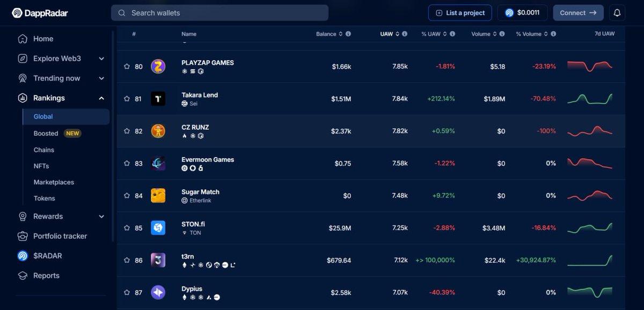
Task: Click the Rewards medal icon
Action: click(x=23, y=216)
